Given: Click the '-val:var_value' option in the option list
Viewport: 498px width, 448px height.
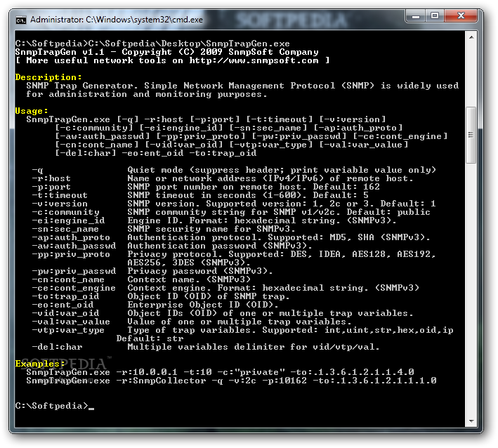Looking at the screenshot, I should [71, 322].
